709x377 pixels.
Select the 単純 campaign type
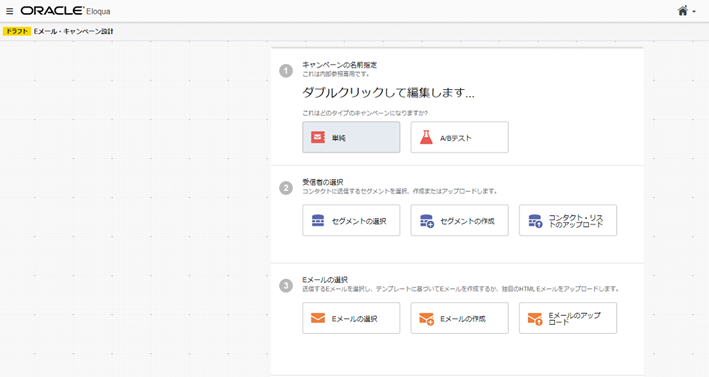pos(351,137)
